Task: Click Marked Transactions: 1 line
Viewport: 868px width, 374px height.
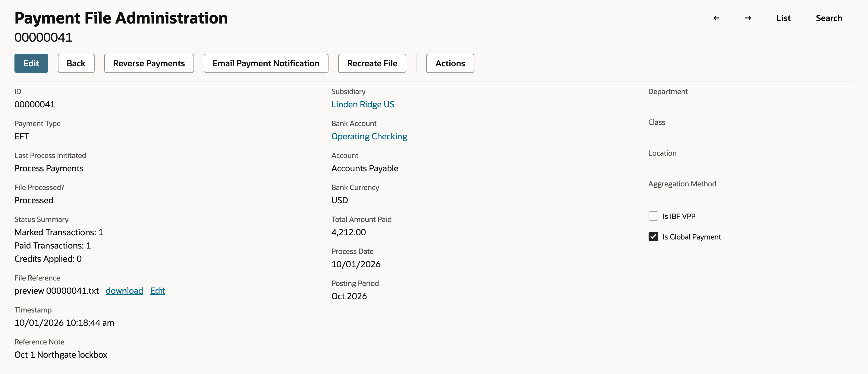Action: [x=59, y=232]
